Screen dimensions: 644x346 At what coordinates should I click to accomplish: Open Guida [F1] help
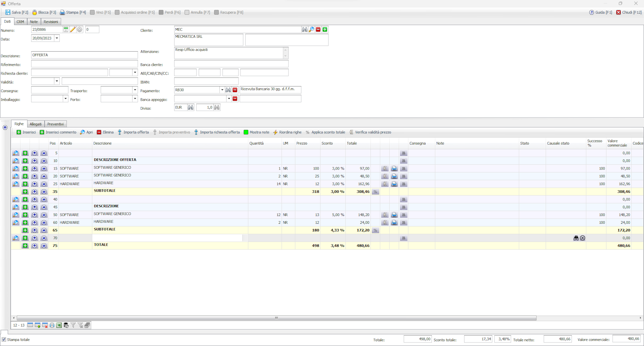click(601, 12)
